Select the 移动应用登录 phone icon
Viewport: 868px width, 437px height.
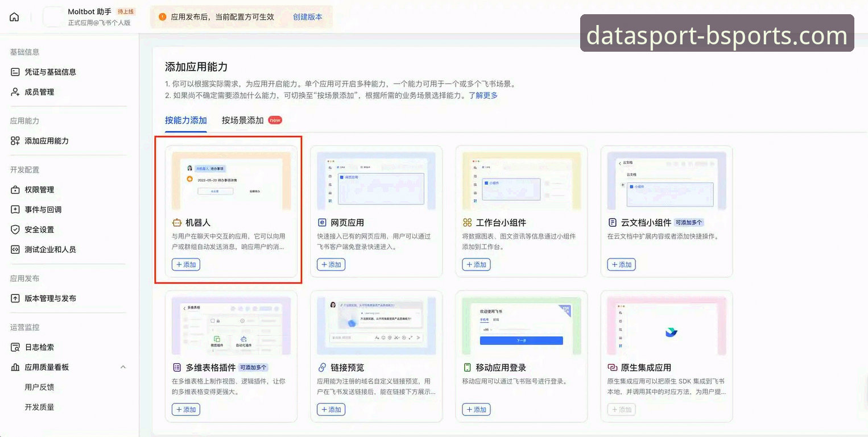pos(467,368)
